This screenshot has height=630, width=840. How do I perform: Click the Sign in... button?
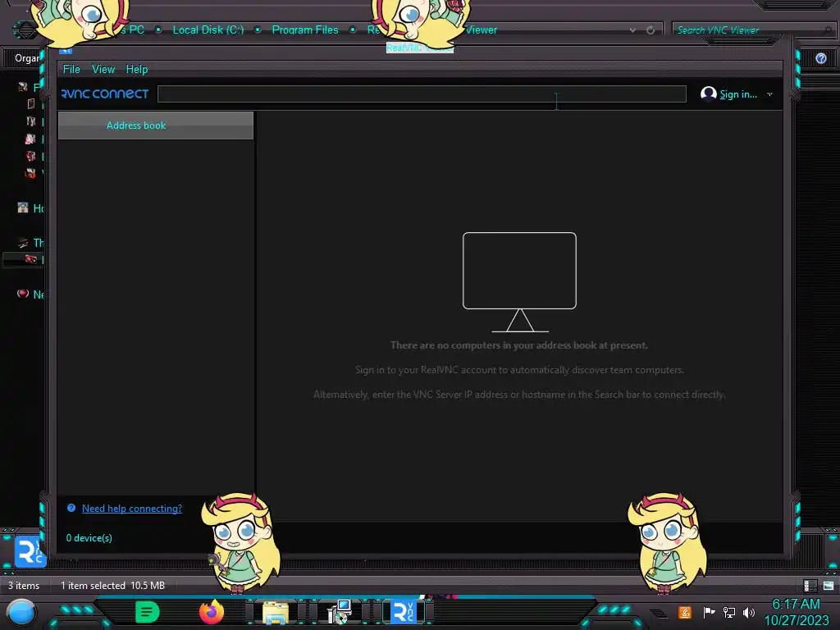pyautogui.click(x=738, y=94)
